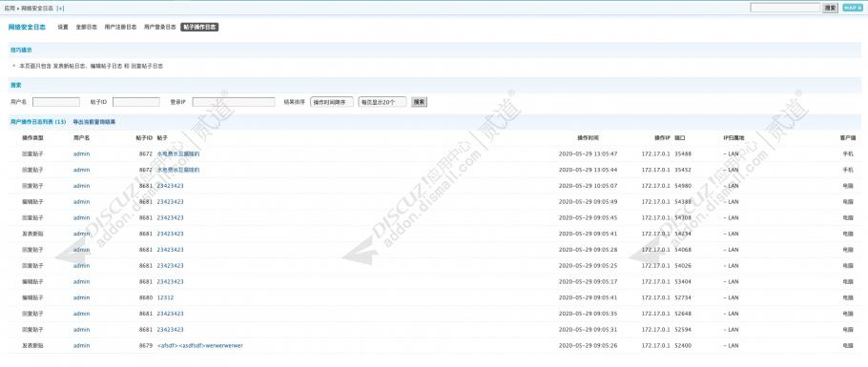Open the 用户注册日志 tab
The width and height of the screenshot is (868, 367).
[x=120, y=27]
